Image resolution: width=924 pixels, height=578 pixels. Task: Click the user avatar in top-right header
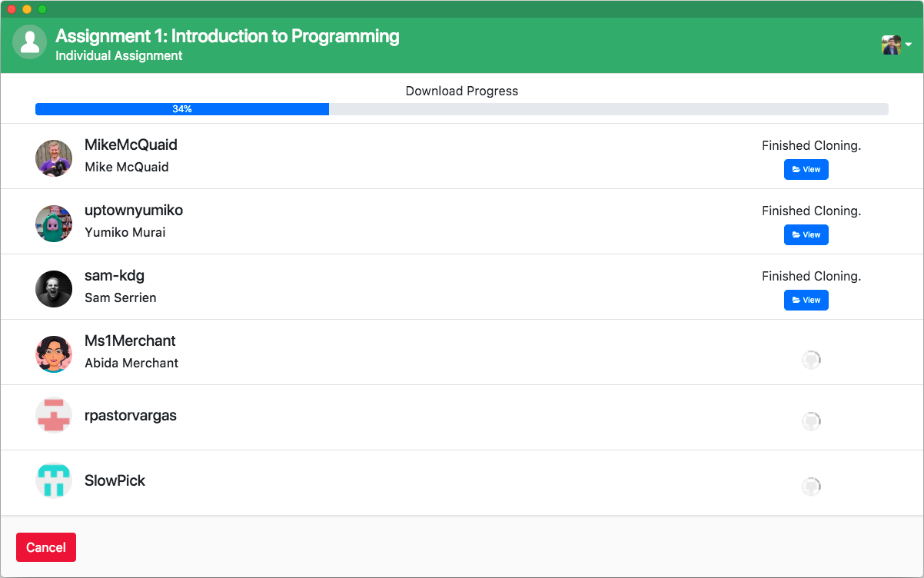click(x=891, y=45)
